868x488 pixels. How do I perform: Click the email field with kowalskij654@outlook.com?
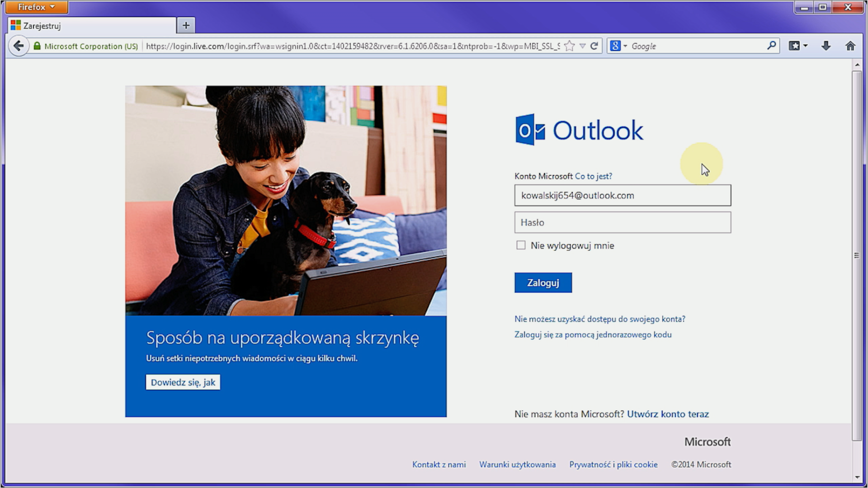pyautogui.click(x=623, y=195)
